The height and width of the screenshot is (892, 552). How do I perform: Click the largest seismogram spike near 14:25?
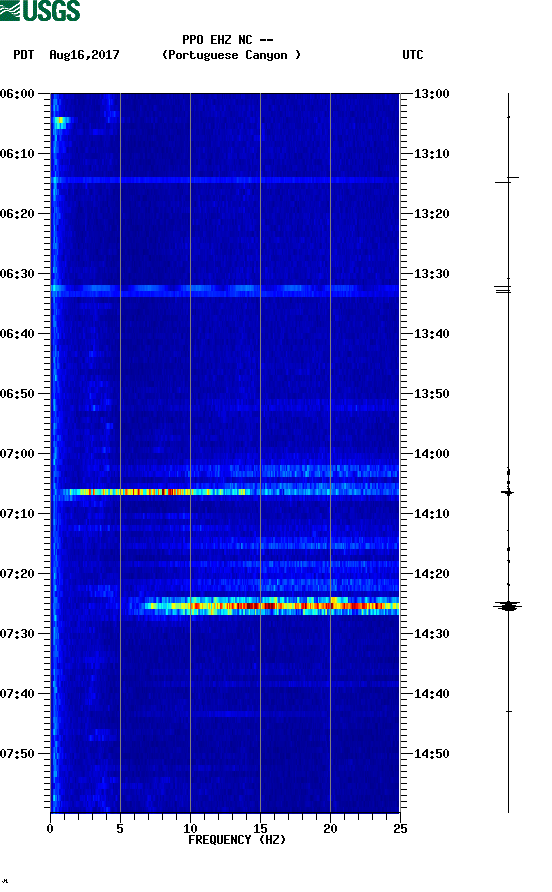click(x=508, y=606)
